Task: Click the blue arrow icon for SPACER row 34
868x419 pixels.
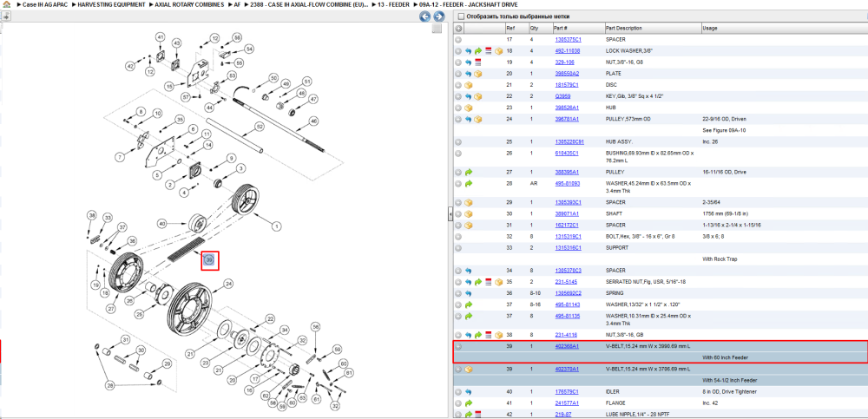Action: pos(469,271)
